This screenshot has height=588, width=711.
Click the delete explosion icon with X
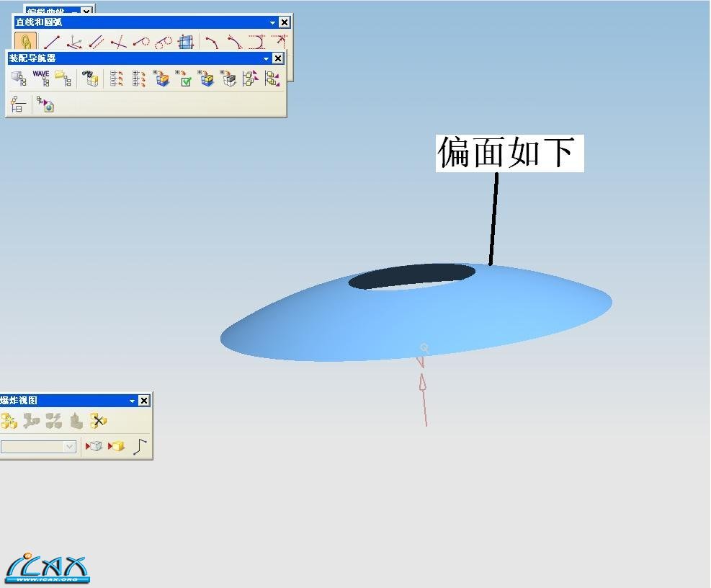point(99,421)
